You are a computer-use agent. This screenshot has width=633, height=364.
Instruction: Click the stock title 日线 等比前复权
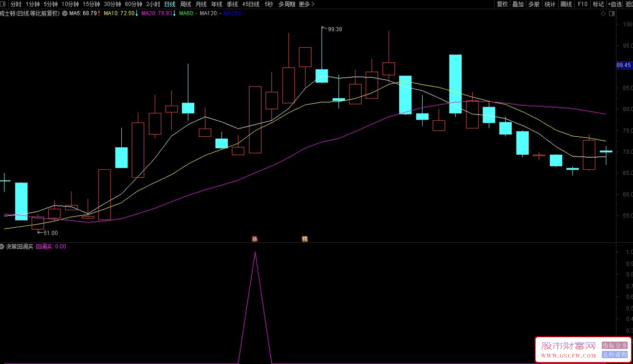tap(30, 13)
